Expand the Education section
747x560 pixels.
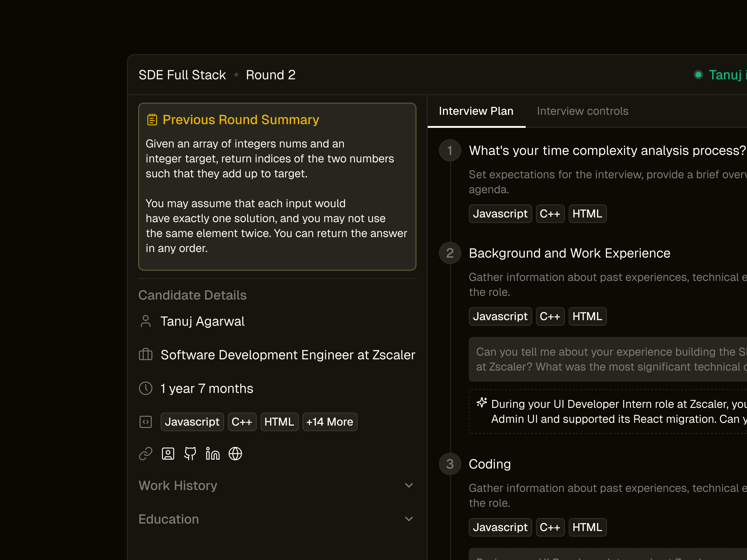click(409, 519)
